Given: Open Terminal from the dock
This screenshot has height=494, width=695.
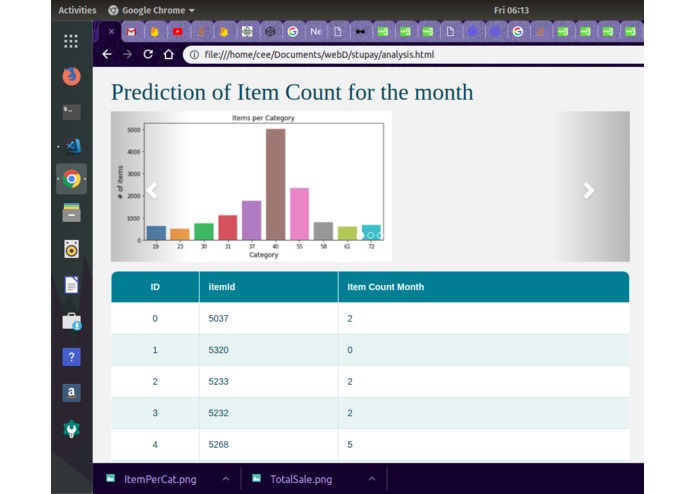Looking at the screenshot, I should 71,112.
